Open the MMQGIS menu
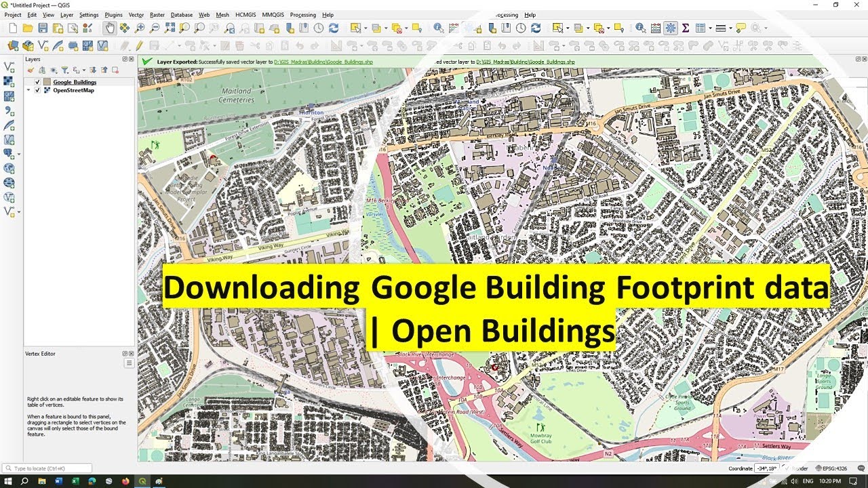 (x=273, y=15)
